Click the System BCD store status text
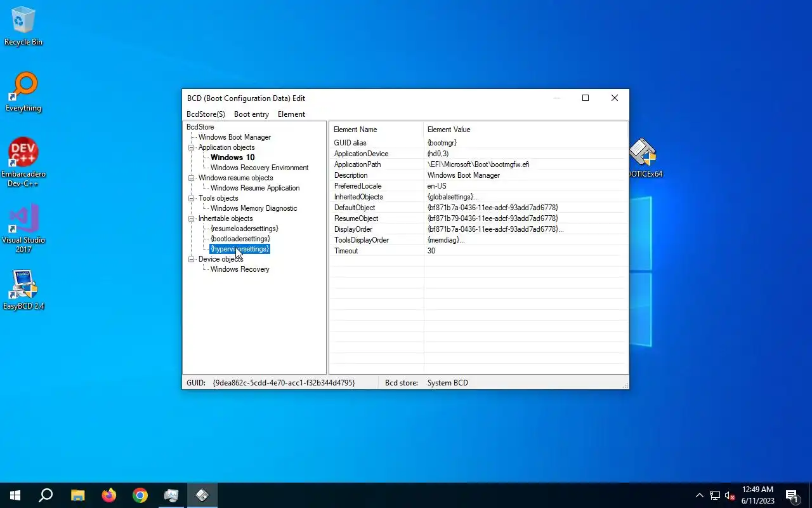 (x=448, y=383)
